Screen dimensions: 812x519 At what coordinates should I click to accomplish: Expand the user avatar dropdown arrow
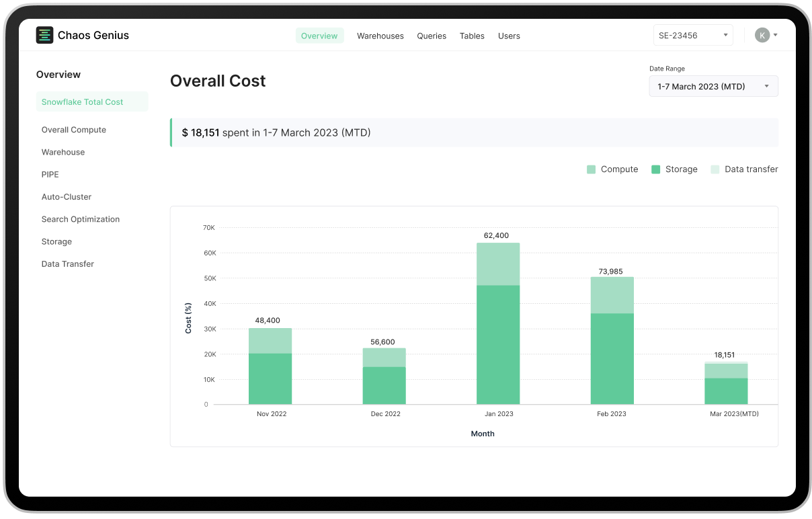click(774, 34)
